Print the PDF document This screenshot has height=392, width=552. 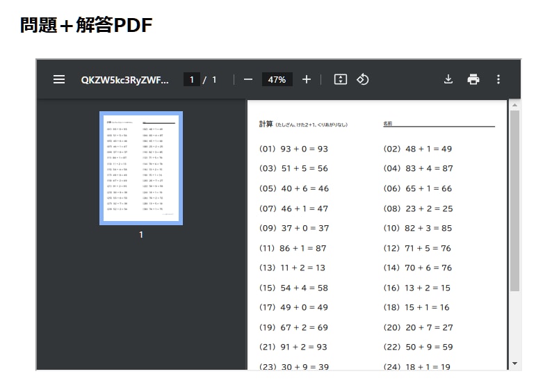tap(473, 79)
